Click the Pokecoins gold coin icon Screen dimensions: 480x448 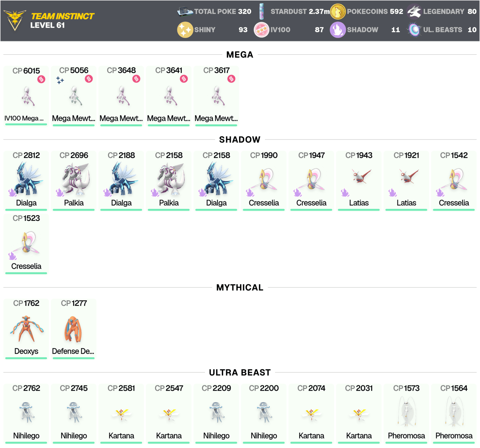click(338, 12)
